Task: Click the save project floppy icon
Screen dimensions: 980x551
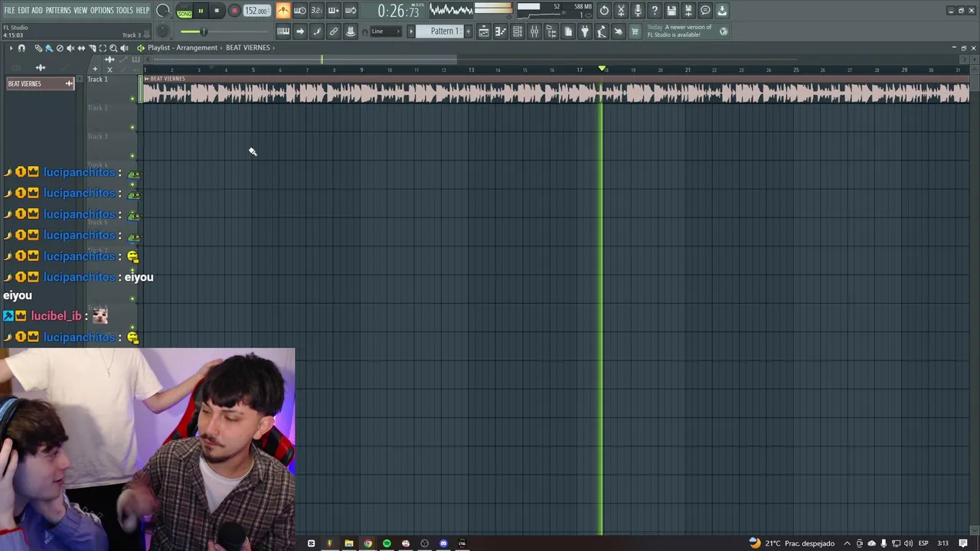Action: [671, 11]
